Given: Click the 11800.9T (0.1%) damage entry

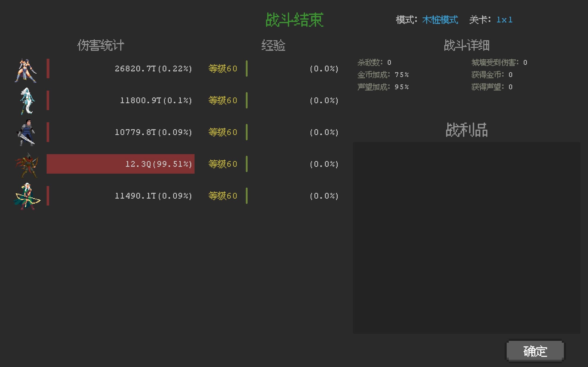Looking at the screenshot, I should [x=156, y=100].
